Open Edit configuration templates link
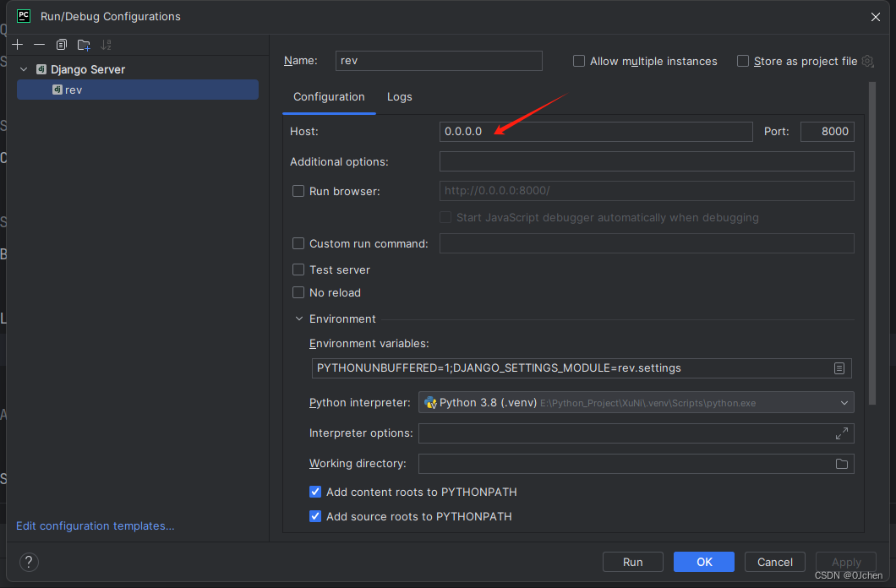 coord(95,525)
